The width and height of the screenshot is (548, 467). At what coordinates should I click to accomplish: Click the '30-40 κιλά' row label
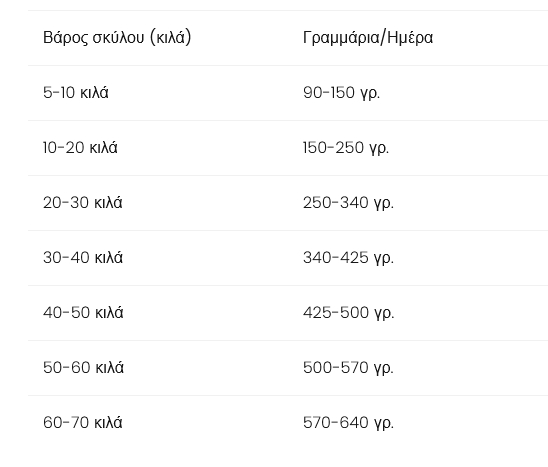[x=83, y=257]
